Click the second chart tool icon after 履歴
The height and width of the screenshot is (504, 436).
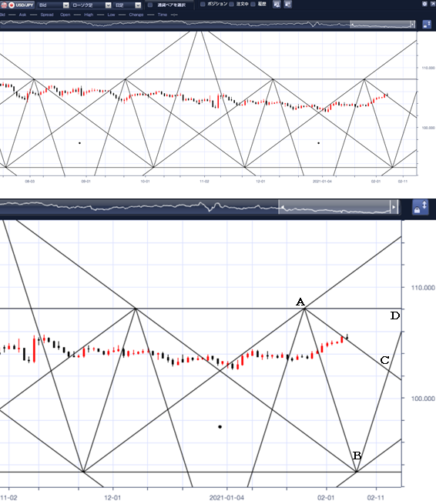click(x=288, y=4)
